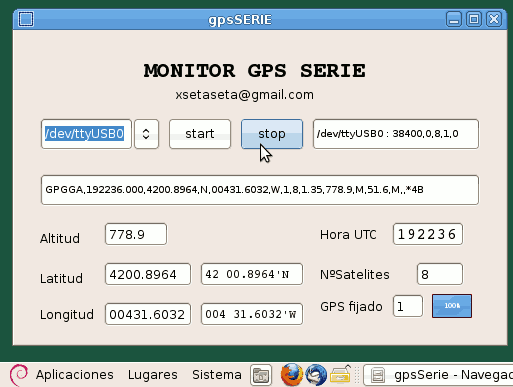This screenshot has width=513, height=387.
Task: Open the Debian logo menu icon
Action: pos(18,375)
